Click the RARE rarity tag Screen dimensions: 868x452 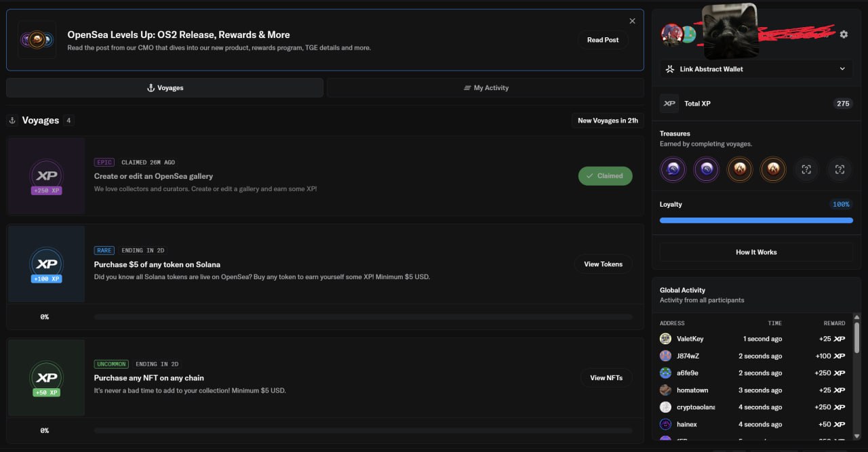tap(104, 251)
